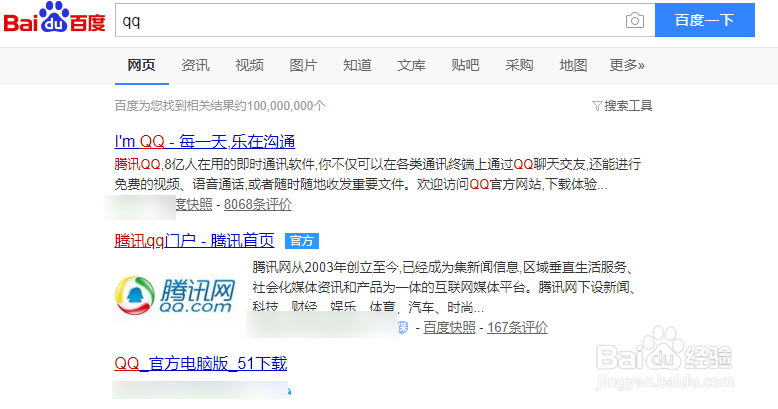
Task: Open result I'm QQ - 每一天,乐在沟通
Action: click(x=205, y=142)
